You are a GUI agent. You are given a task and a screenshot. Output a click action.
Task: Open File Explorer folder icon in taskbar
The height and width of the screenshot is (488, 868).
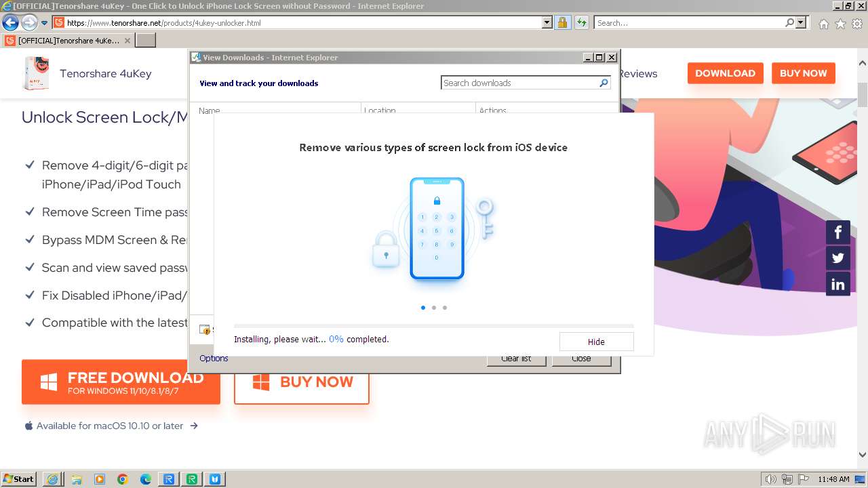[x=77, y=479]
